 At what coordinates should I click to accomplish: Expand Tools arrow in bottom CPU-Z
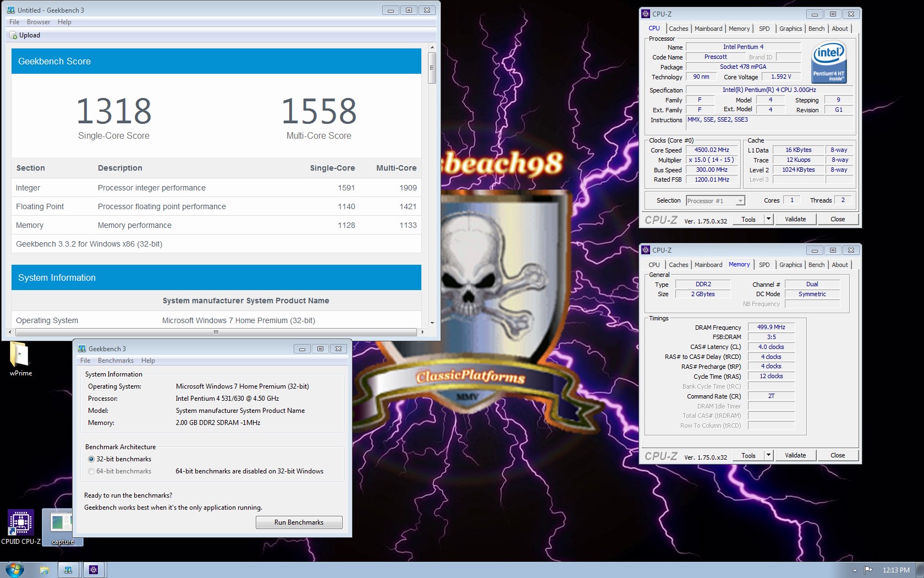pos(768,455)
